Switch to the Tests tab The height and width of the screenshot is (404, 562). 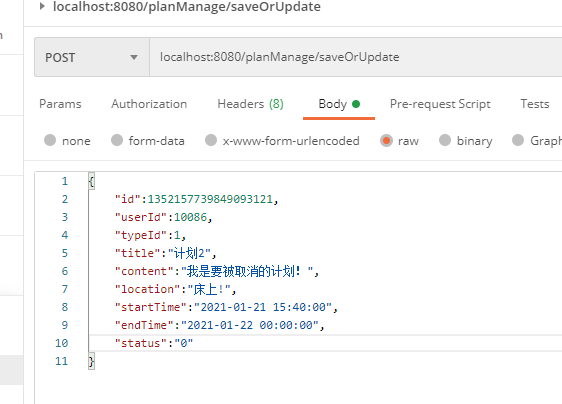535,104
